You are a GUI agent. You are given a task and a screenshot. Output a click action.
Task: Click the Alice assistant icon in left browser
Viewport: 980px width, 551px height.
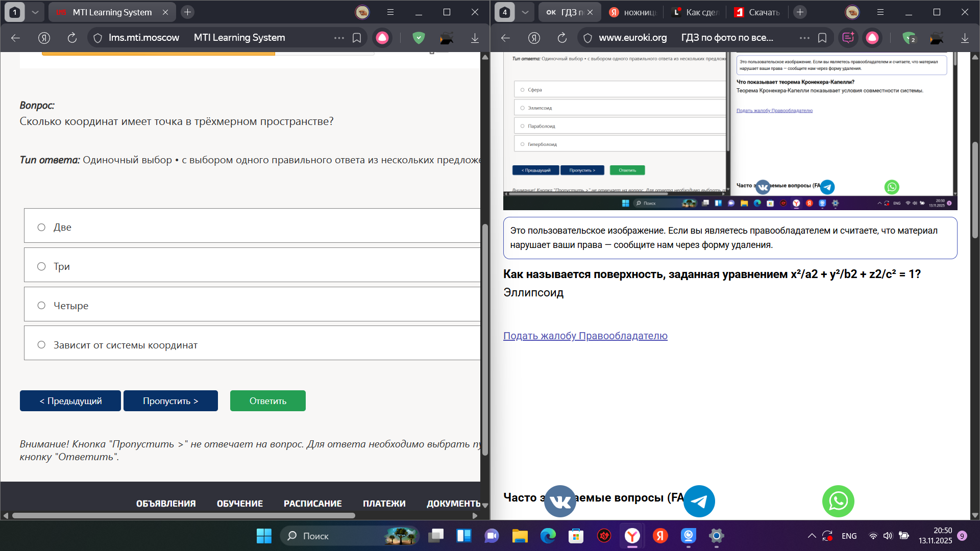[x=382, y=38]
